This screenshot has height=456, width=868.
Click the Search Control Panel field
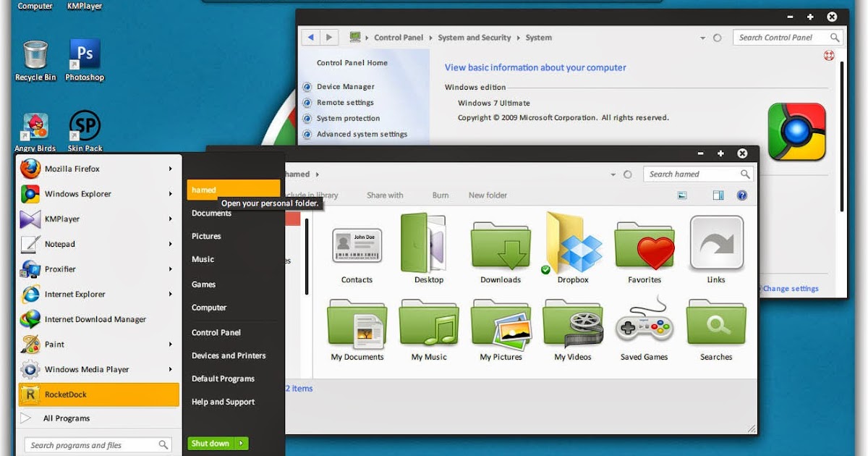(788, 38)
